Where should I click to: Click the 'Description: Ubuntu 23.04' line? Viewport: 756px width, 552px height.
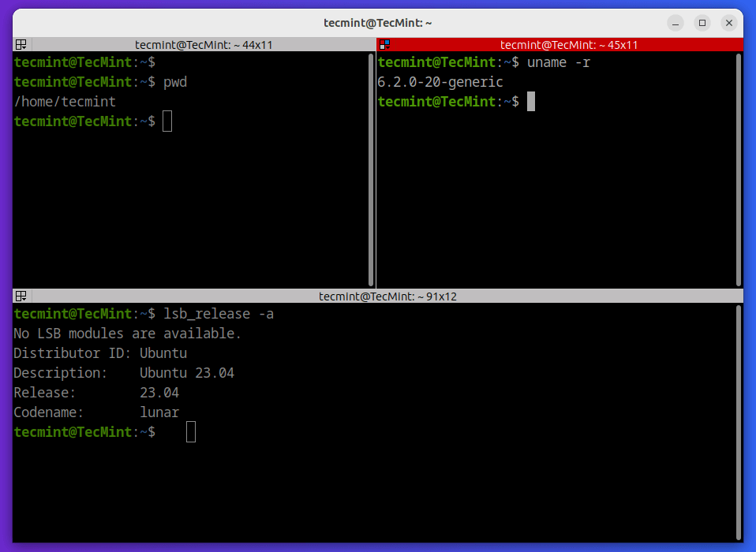124,373
